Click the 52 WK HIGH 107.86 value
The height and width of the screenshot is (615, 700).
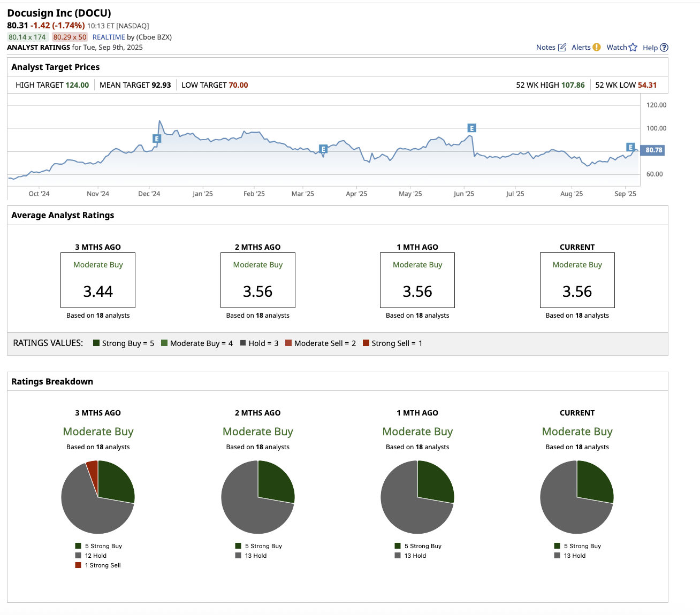(x=573, y=85)
